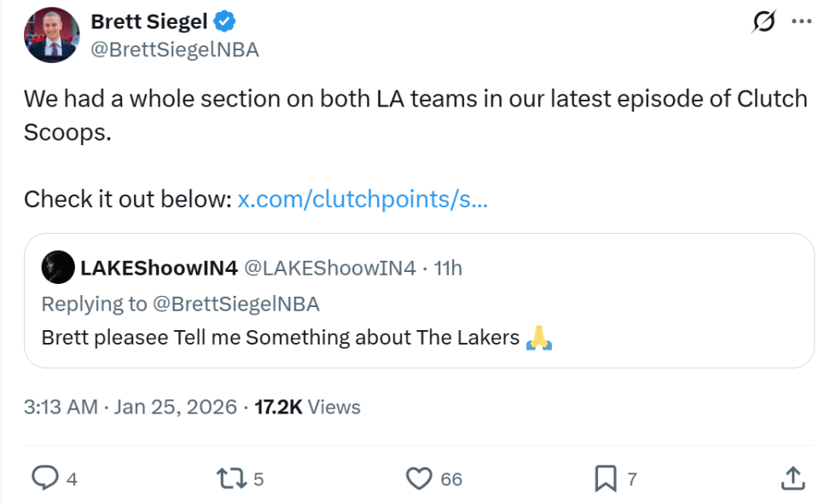Image resolution: width=819 pixels, height=504 pixels.
Task: Repost using the retweet arrows icon
Action: tap(228, 478)
